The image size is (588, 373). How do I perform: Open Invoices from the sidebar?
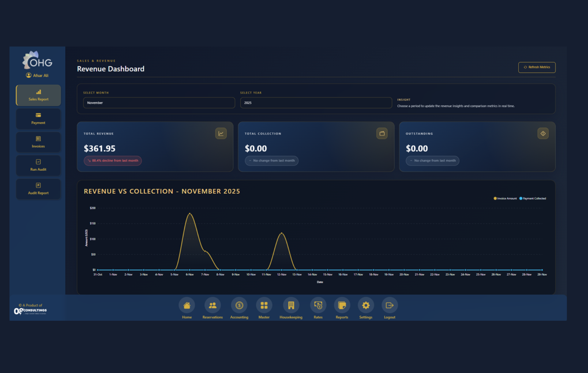tap(38, 142)
